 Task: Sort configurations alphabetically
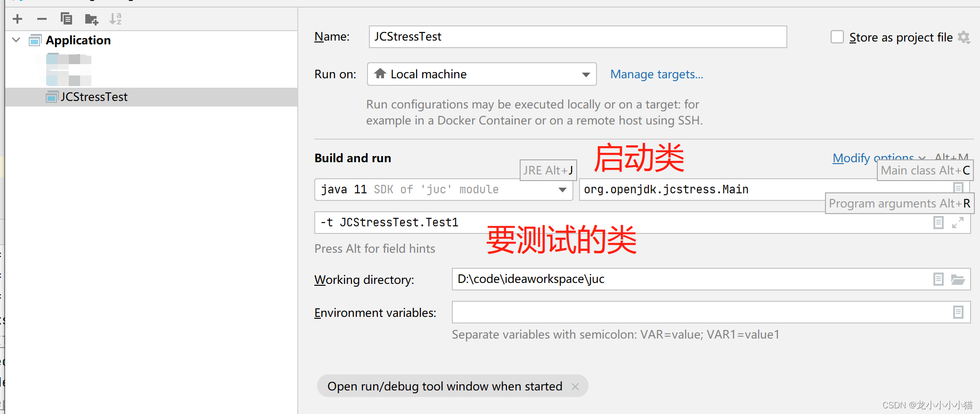click(116, 19)
